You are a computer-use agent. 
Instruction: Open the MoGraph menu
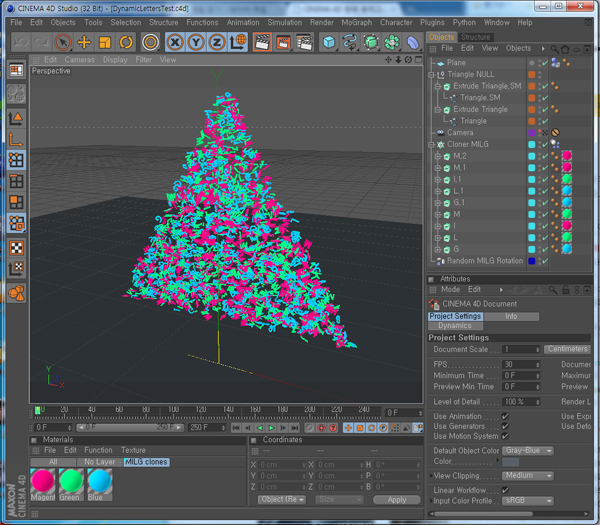pos(356,23)
